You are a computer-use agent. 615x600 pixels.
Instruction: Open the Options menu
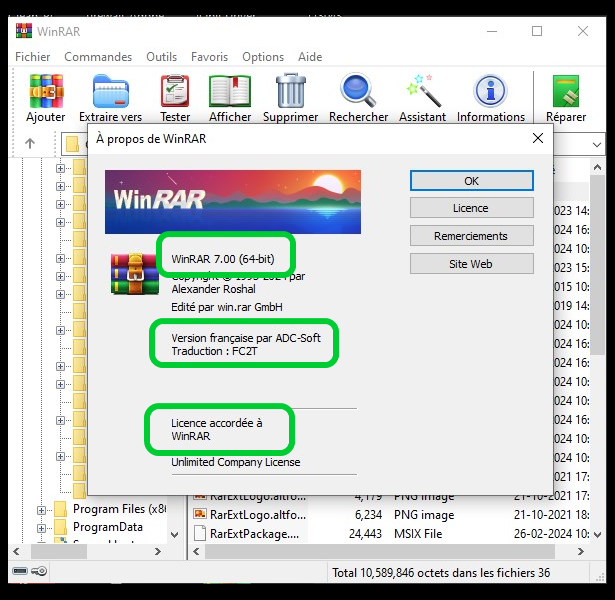coord(263,57)
